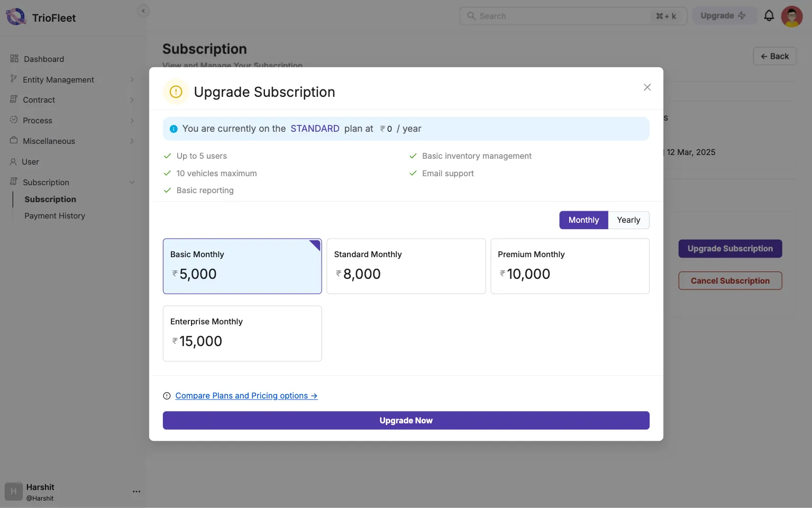The width and height of the screenshot is (812, 508).
Task: Switch billing to Yearly
Action: (628, 220)
